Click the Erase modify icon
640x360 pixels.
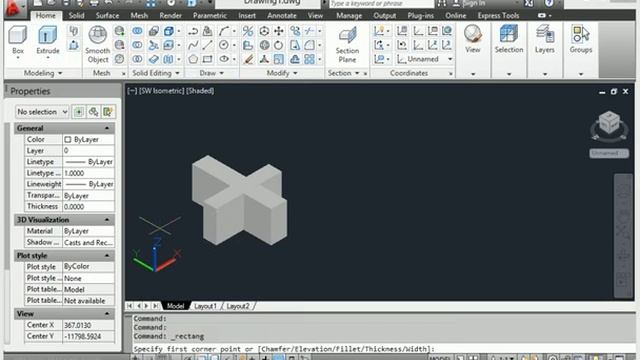(248, 59)
